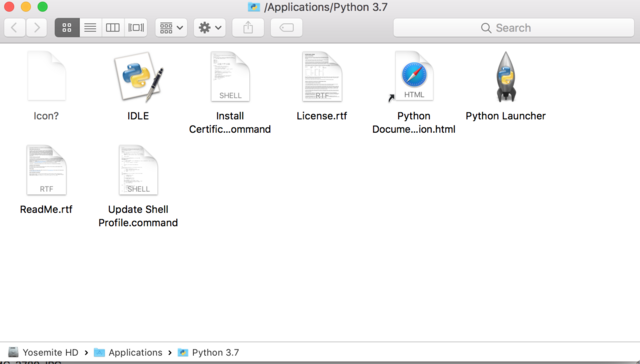Select the ReadMe.rtf document icon
The image size is (640, 364).
click(46, 170)
